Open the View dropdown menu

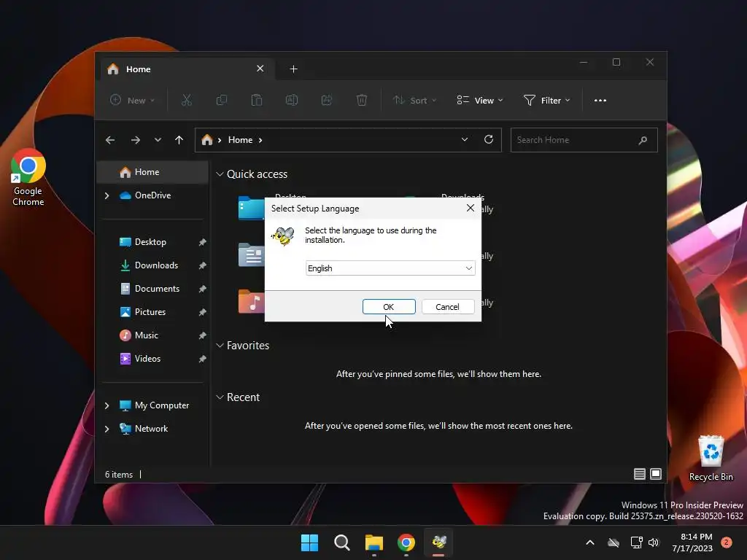(480, 100)
